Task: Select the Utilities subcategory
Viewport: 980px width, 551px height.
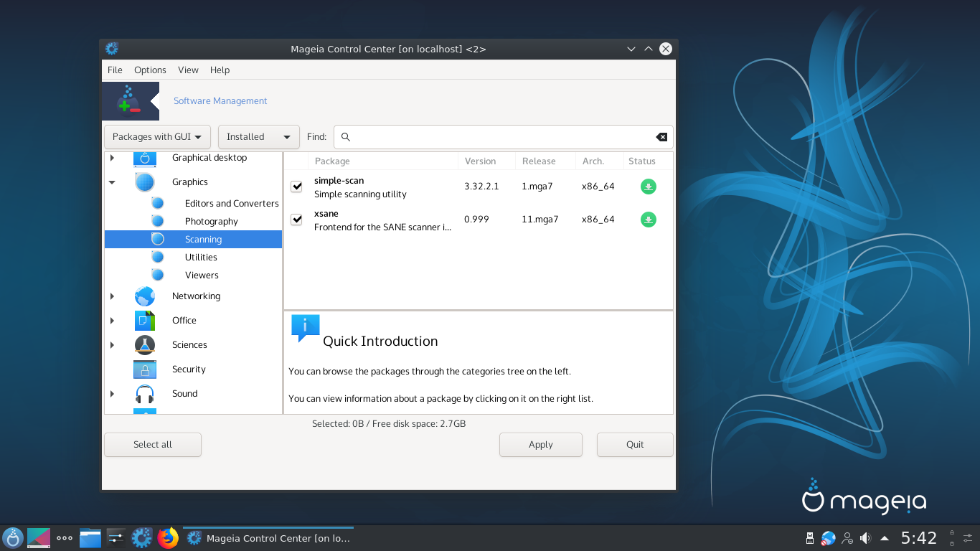Action: click(x=201, y=258)
